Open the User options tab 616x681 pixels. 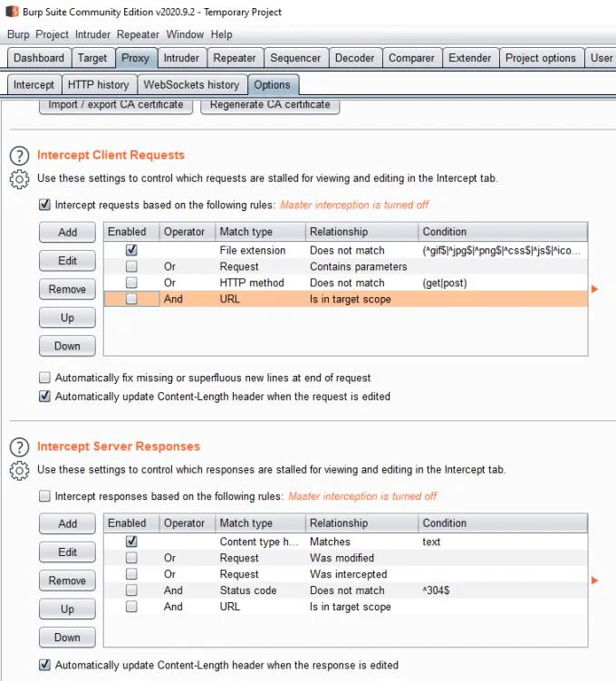pos(602,58)
